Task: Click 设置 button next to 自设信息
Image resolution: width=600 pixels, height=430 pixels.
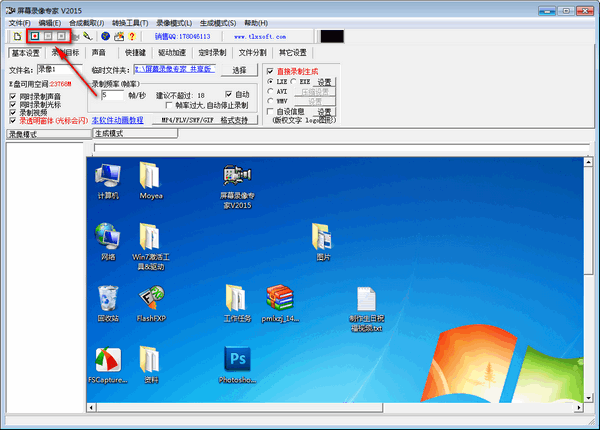Action: 324,111
